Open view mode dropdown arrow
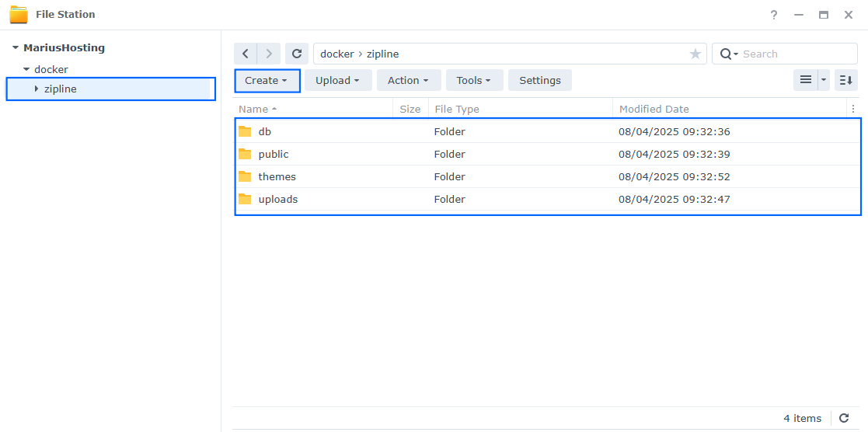Viewport: 868px width, 432px height. (824, 80)
